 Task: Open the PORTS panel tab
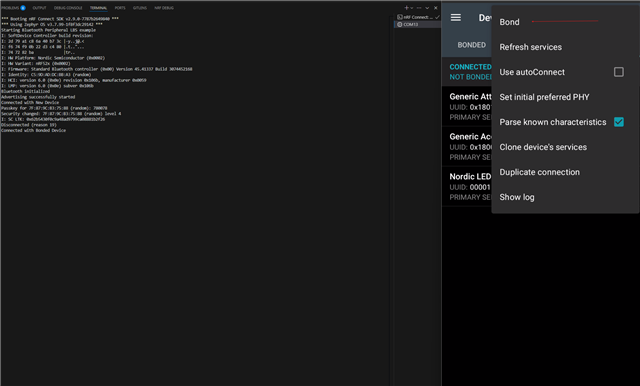point(120,8)
